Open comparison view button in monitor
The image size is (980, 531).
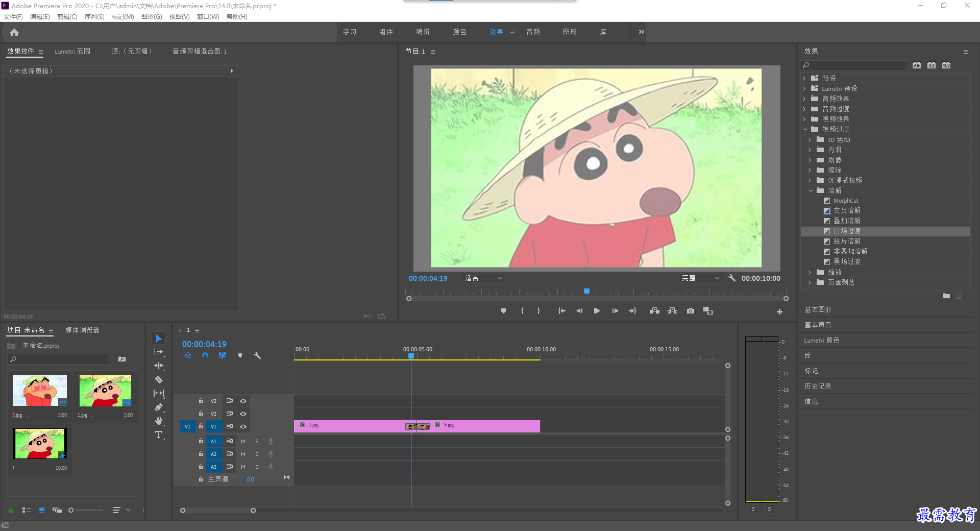[x=708, y=311]
